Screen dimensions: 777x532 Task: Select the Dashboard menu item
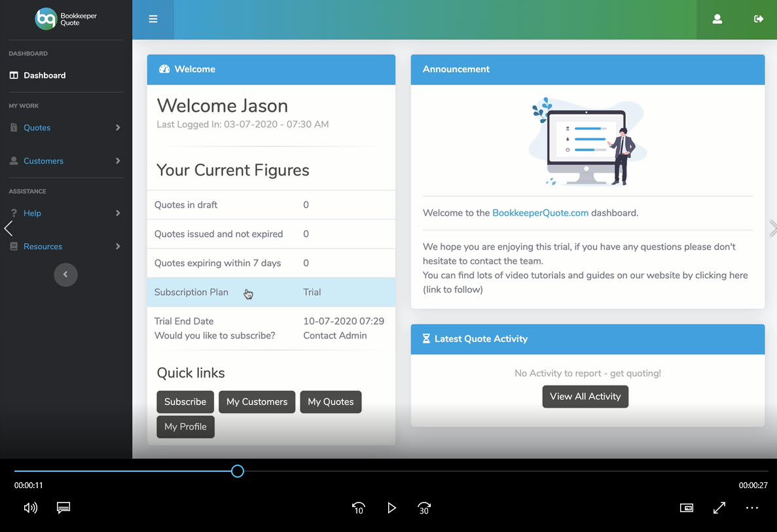pos(45,75)
